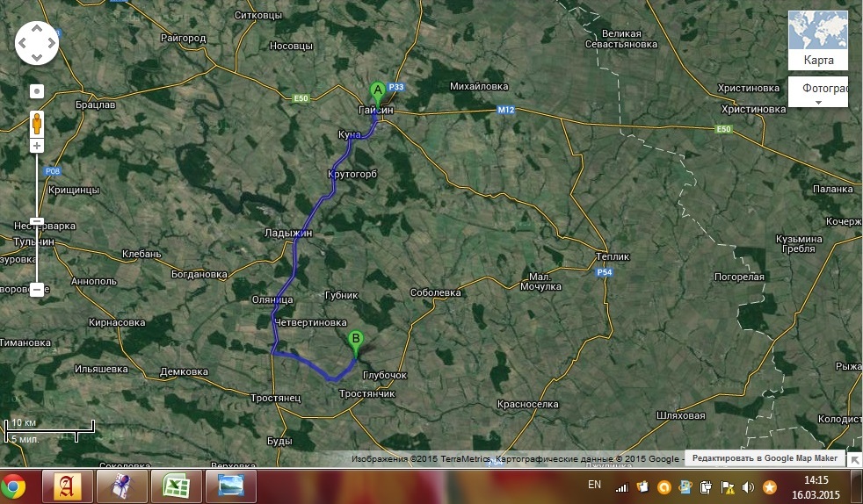
Task: Open Google Chrome from the taskbar
Action: [x=13, y=486]
